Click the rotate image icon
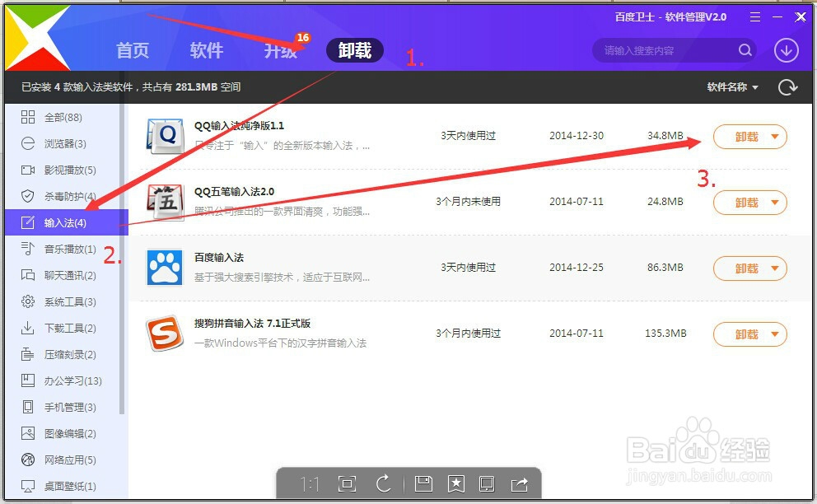 point(384,484)
